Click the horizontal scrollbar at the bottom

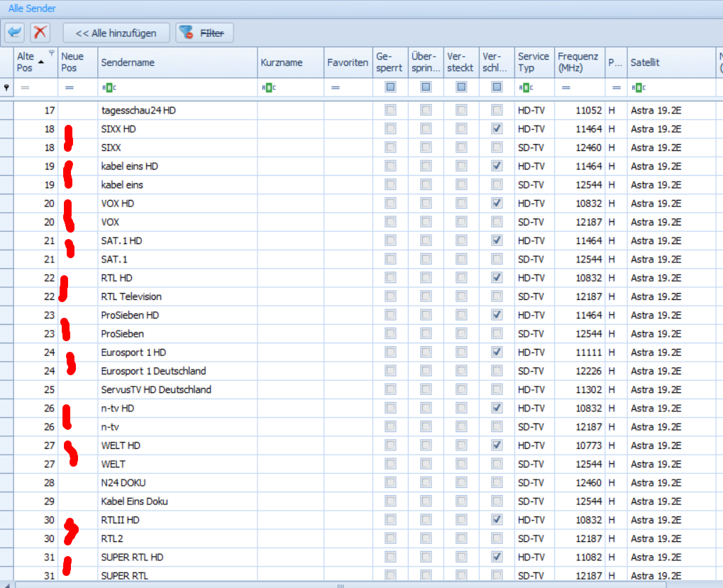[x=341, y=585]
